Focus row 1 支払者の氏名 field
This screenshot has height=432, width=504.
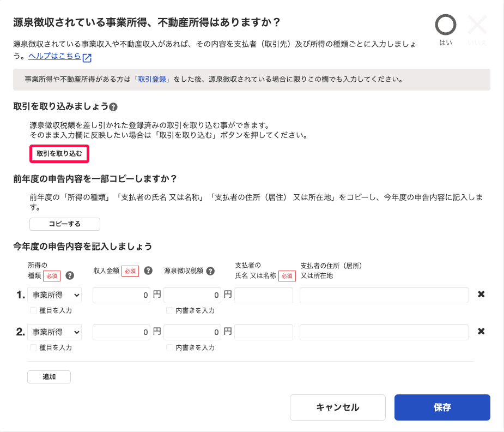tap(264, 295)
